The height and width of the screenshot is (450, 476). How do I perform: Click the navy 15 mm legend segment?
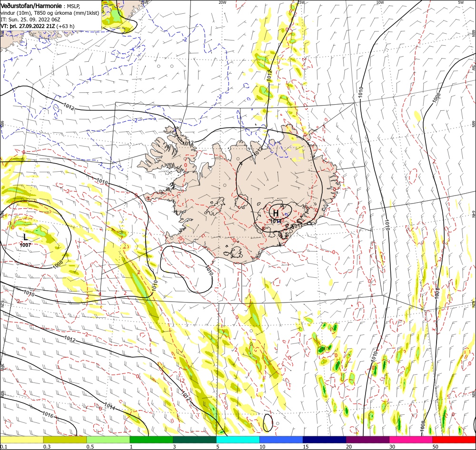click(325, 440)
